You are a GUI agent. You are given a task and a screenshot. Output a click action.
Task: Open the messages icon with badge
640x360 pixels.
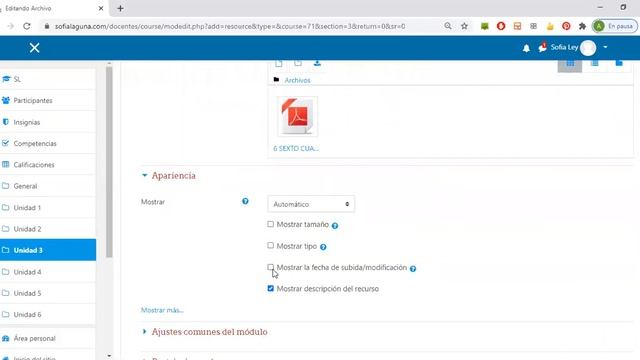tap(542, 47)
